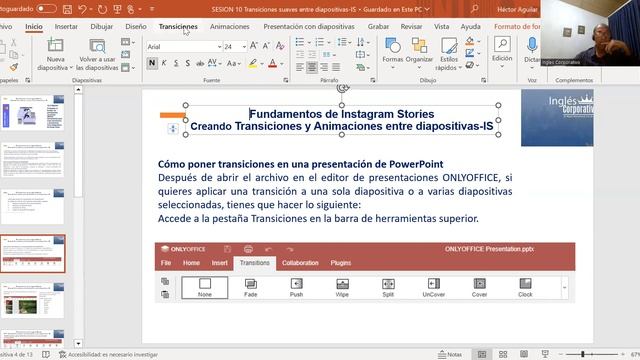Toggle italic (K) formatting
Image resolution: width=640 pixels, height=360 pixels.
point(164,63)
